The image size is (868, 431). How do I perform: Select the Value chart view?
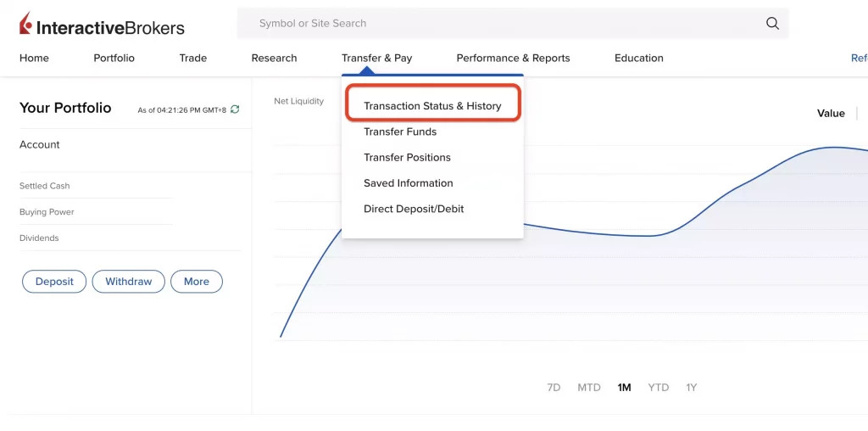click(830, 113)
